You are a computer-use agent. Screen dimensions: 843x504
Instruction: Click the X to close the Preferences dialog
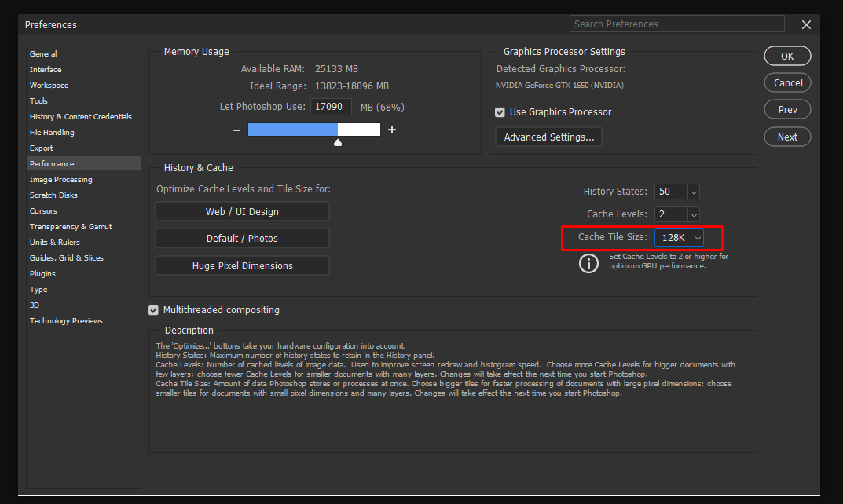(806, 24)
